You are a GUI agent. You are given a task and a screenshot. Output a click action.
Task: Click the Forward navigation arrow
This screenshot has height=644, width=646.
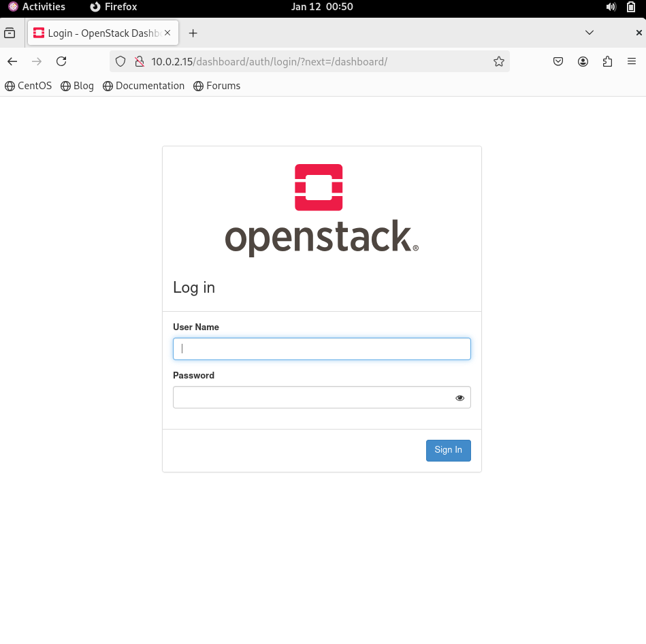tap(37, 61)
